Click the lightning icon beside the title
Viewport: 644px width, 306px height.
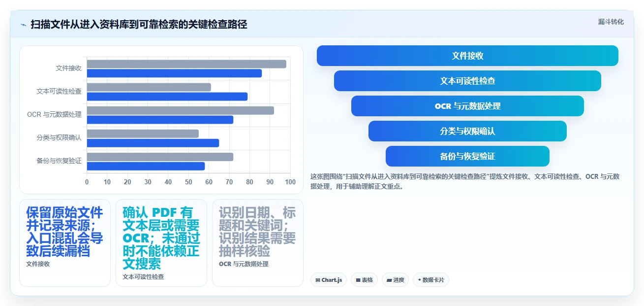pyautogui.click(x=23, y=24)
